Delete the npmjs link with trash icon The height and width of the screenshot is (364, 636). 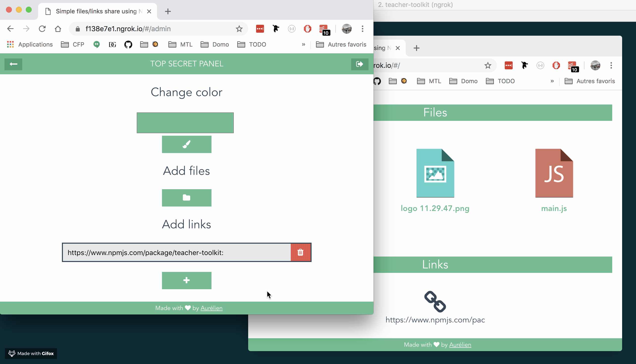tap(300, 252)
